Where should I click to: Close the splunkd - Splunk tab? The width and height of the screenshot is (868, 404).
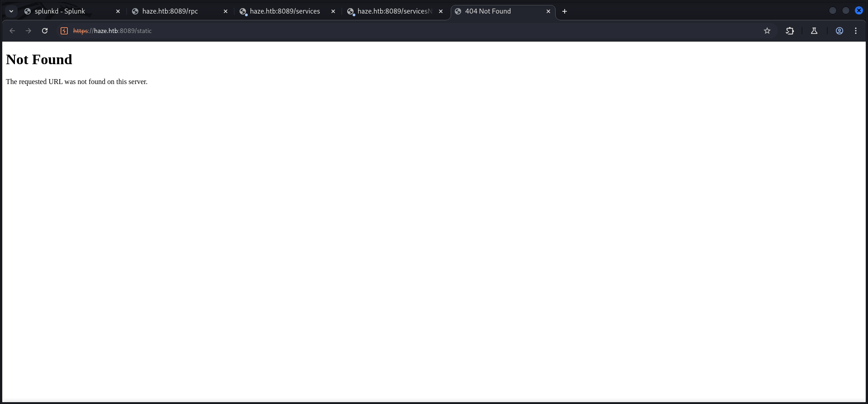118,11
